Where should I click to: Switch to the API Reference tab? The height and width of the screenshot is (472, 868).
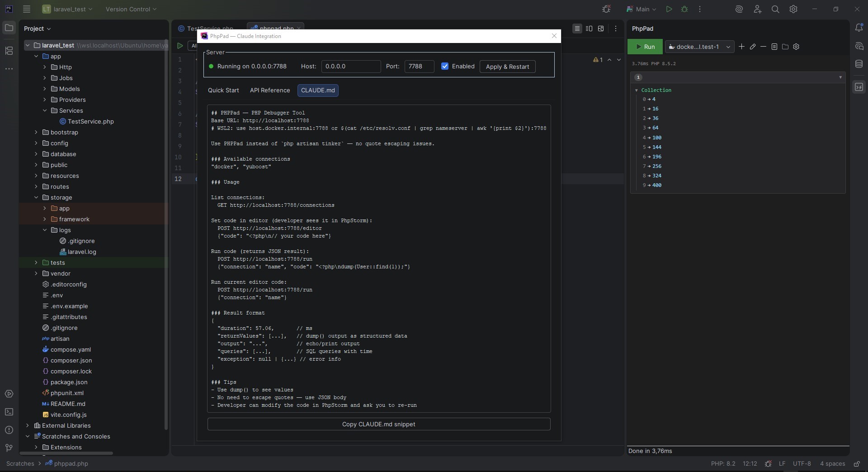coord(270,90)
